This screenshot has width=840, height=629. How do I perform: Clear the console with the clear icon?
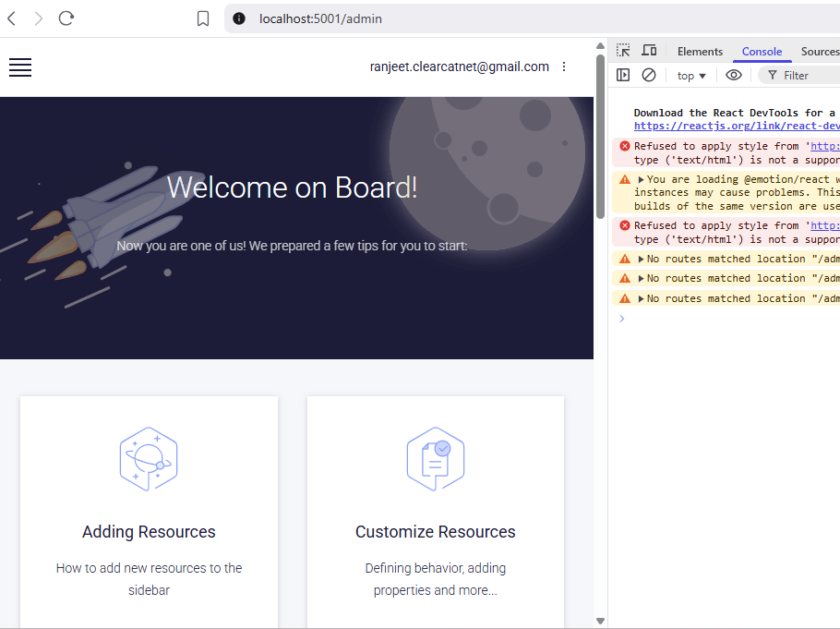(649, 75)
